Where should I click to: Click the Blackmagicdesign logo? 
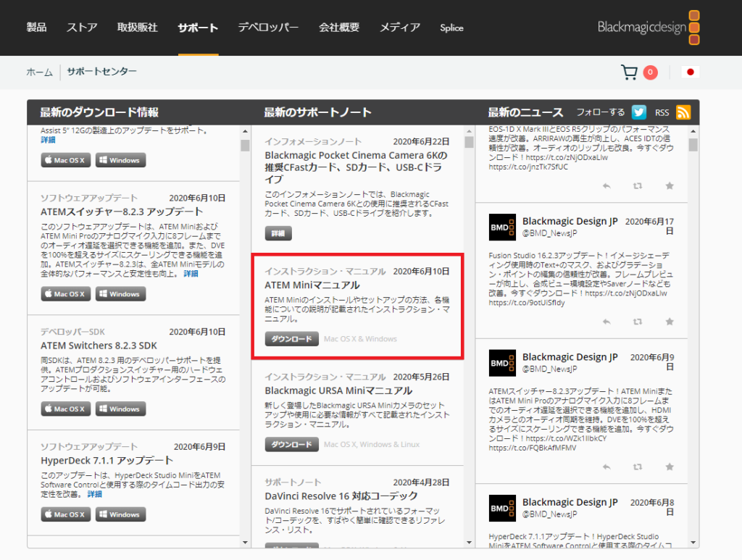coord(649,28)
